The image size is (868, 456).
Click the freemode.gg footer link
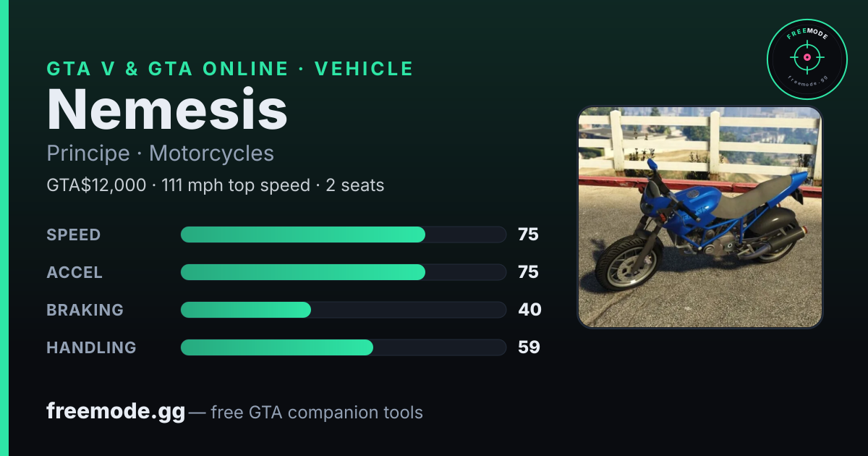click(x=116, y=412)
